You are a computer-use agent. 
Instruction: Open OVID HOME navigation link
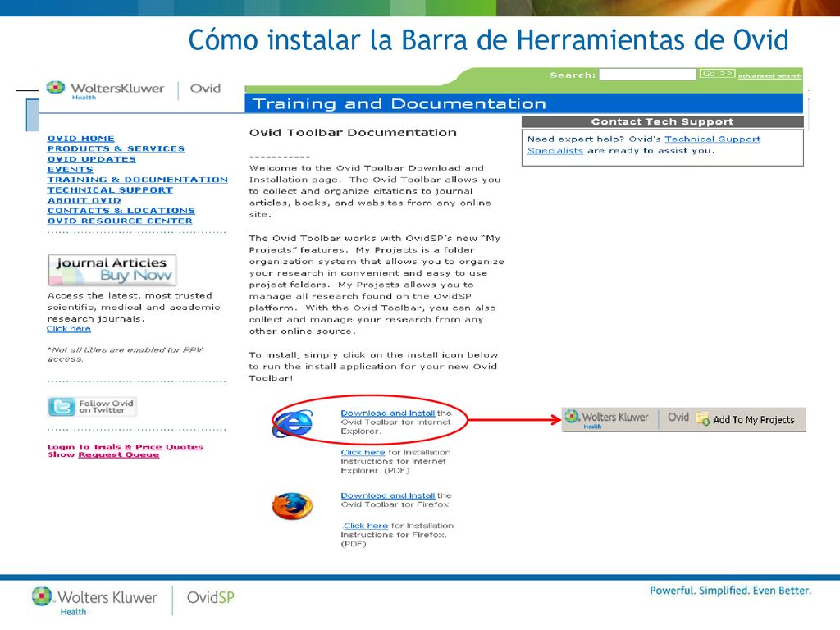[81, 138]
